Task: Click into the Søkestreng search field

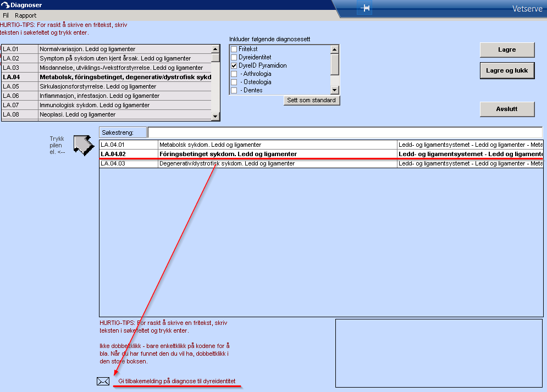Action: 345,132
